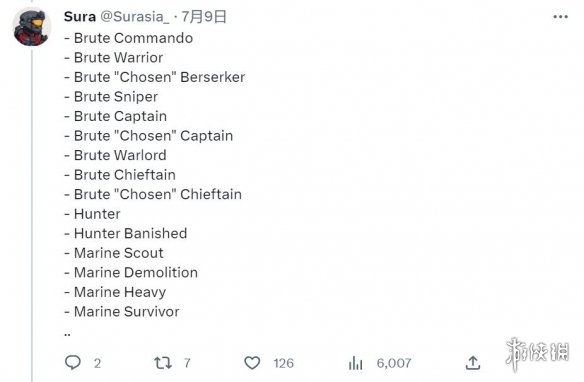Open the @Surasia_ handle link
Viewport: 584px width, 382px height.
coord(134,17)
